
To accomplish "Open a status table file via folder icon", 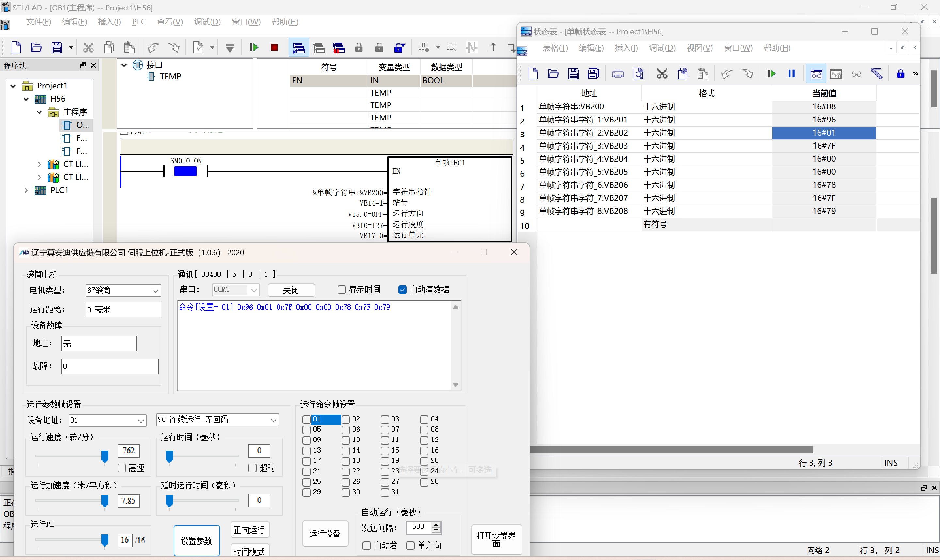I will coord(553,73).
